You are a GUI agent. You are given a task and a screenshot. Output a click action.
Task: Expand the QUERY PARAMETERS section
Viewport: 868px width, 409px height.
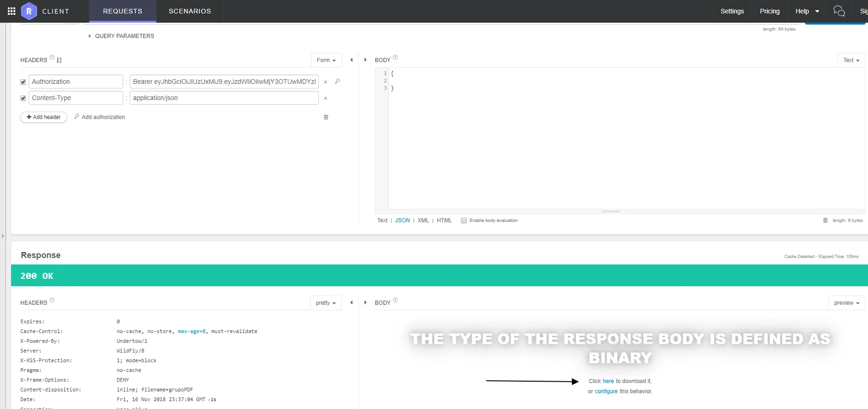(121, 36)
